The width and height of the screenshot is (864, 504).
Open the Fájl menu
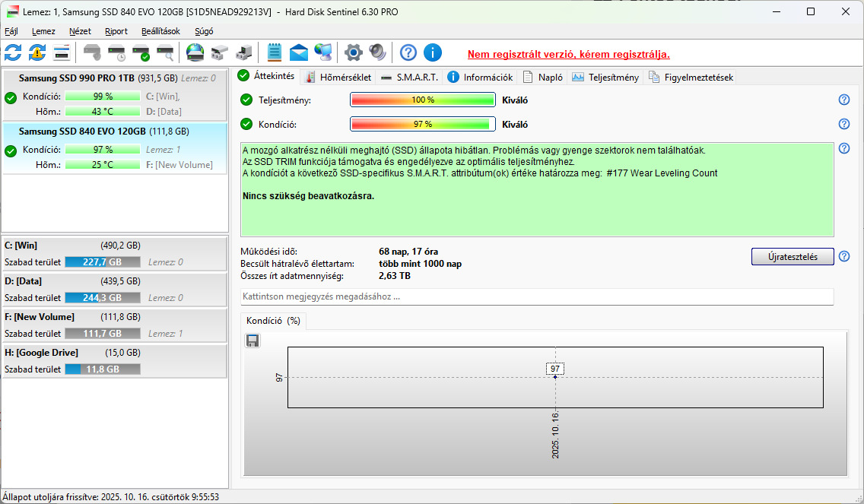tap(11, 31)
